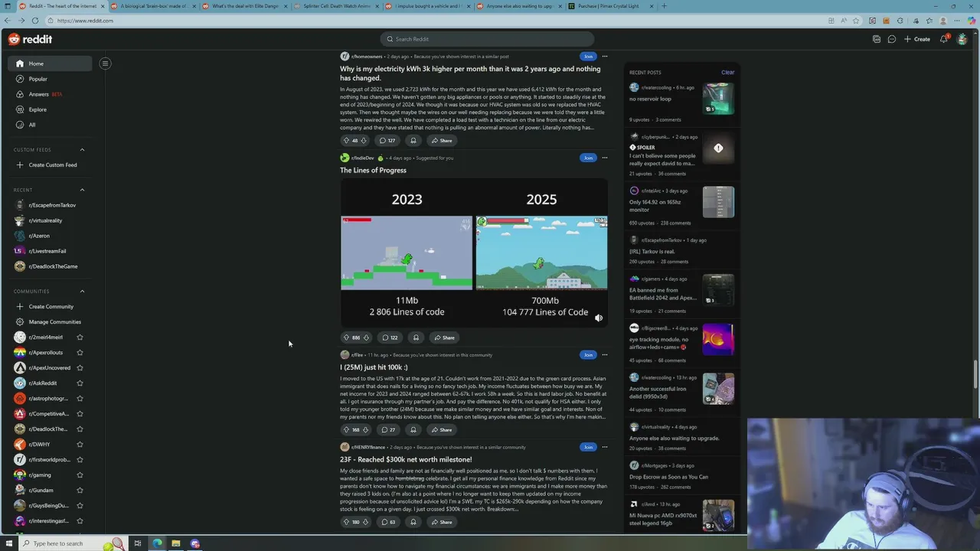This screenshot has height=551, width=980.
Task: Click Windows taskbar search box
Action: (73, 543)
